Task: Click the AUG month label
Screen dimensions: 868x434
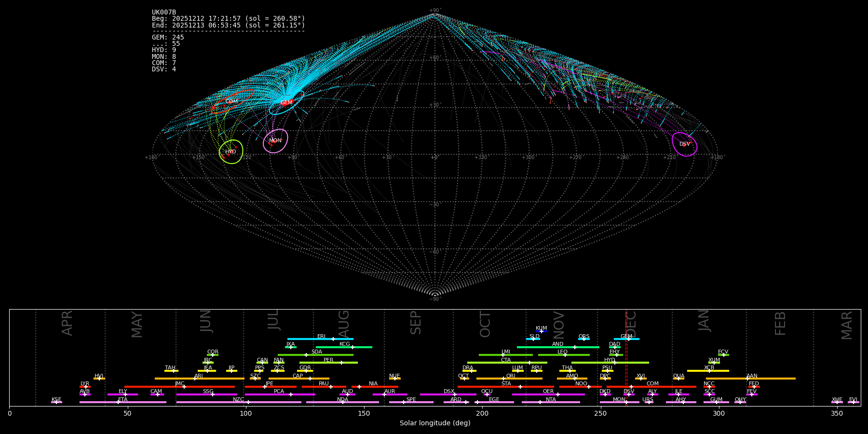Action: pos(344,323)
